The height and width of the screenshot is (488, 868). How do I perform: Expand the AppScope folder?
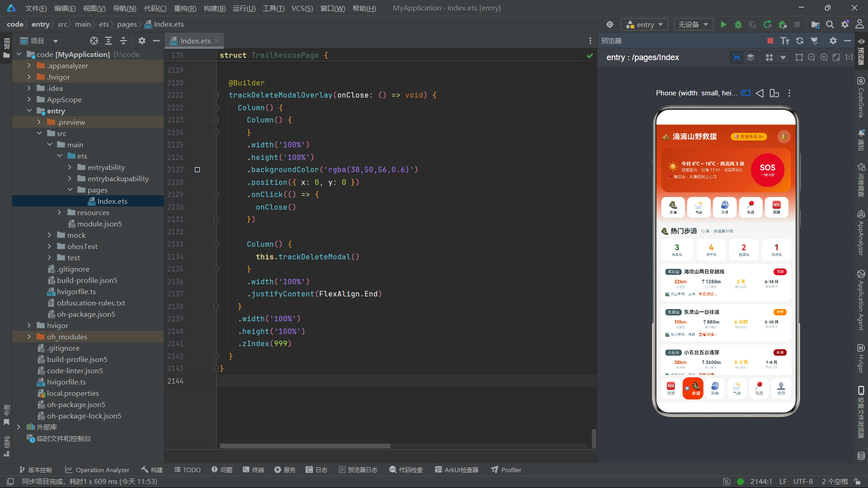29,99
